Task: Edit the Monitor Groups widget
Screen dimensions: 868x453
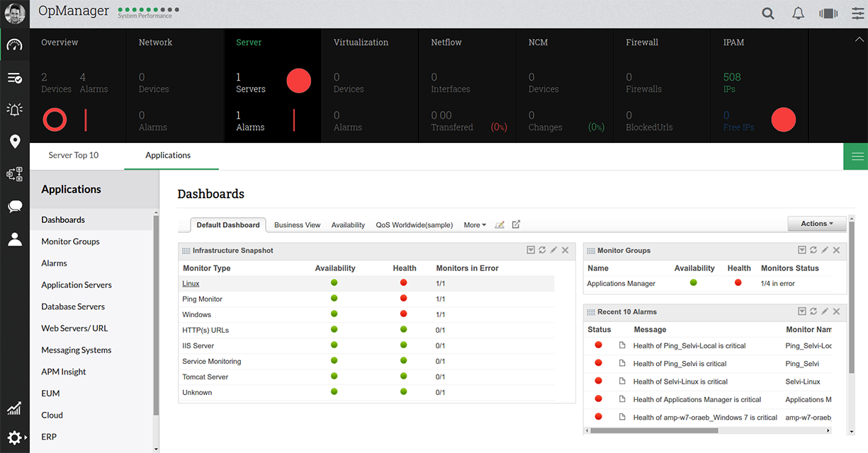Action: coord(825,251)
